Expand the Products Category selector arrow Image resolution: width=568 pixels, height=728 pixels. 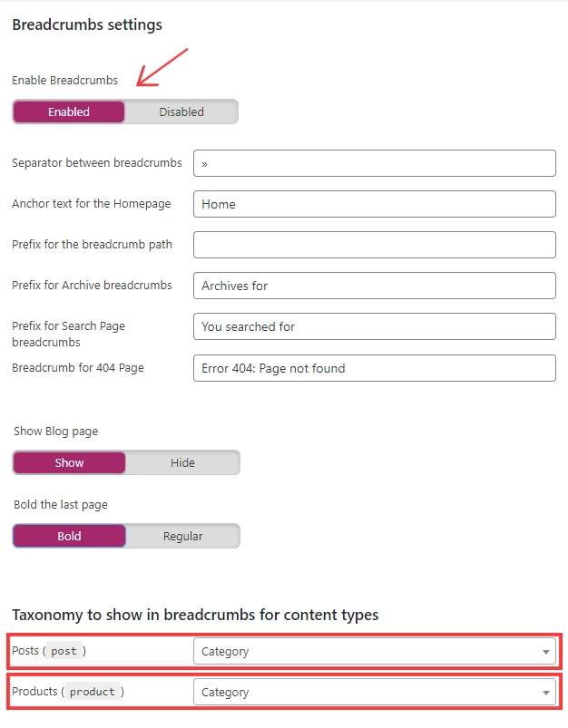click(x=545, y=692)
